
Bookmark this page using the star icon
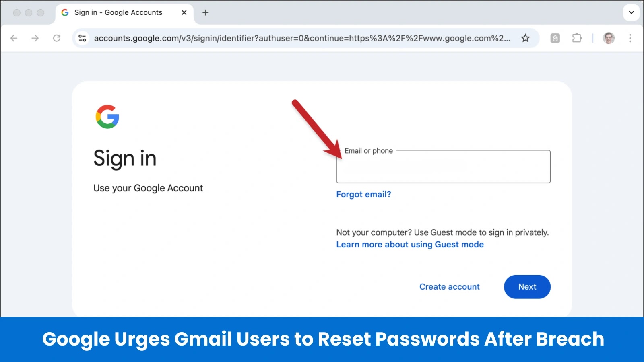click(525, 38)
